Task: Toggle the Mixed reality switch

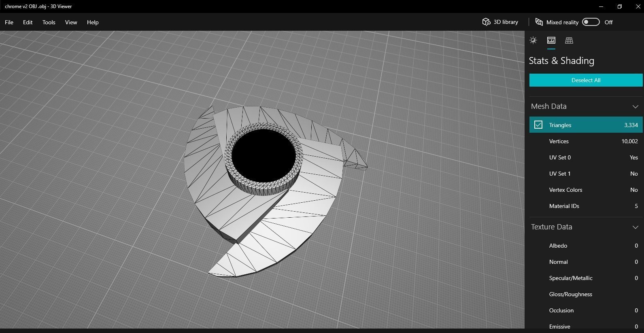Action: click(591, 22)
